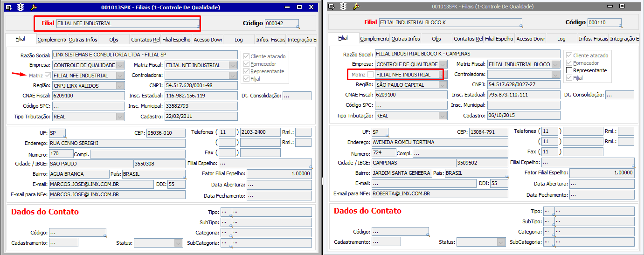Toggle Representante checkbox in left window

(246, 71)
